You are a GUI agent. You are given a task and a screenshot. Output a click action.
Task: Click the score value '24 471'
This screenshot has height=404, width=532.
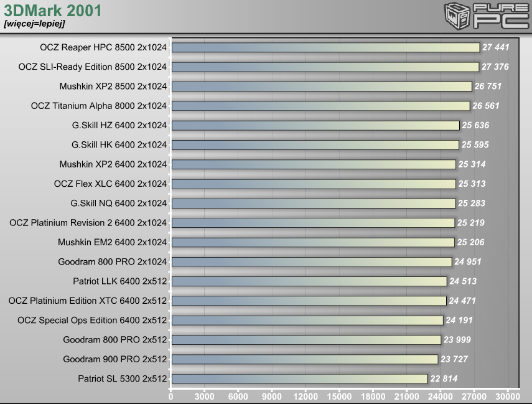coord(462,301)
